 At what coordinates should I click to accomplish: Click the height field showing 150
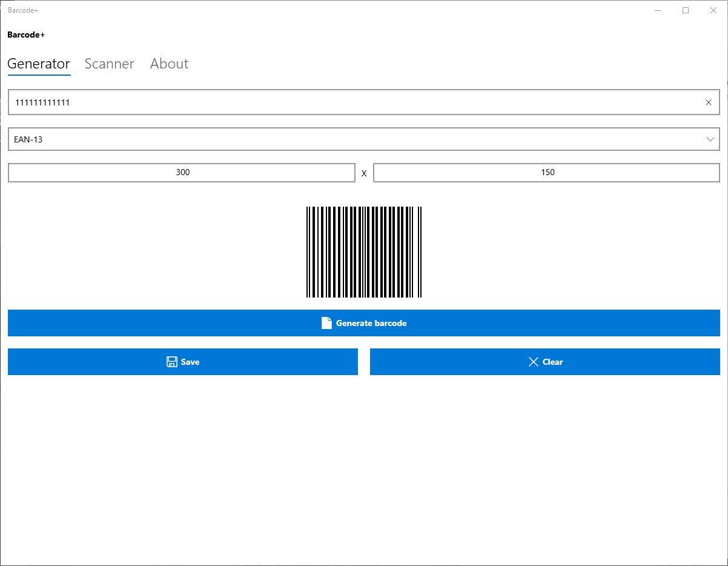click(x=547, y=172)
